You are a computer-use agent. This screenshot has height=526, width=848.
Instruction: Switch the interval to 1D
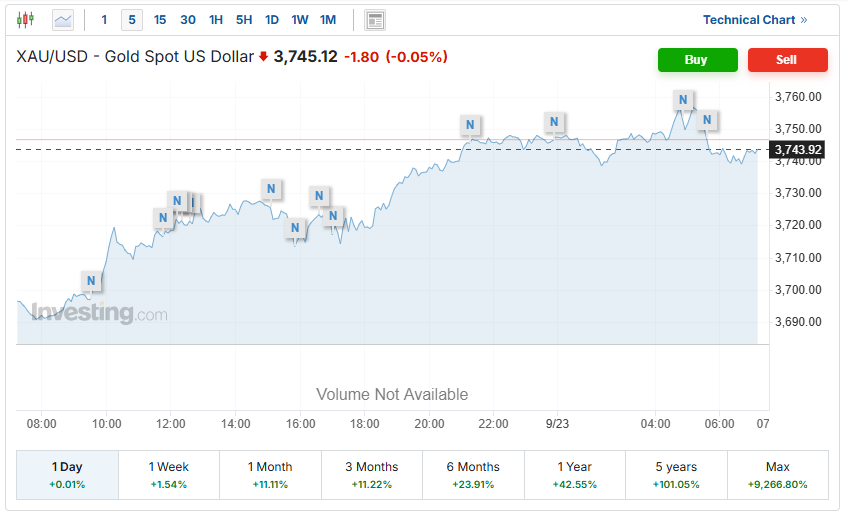[x=272, y=20]
